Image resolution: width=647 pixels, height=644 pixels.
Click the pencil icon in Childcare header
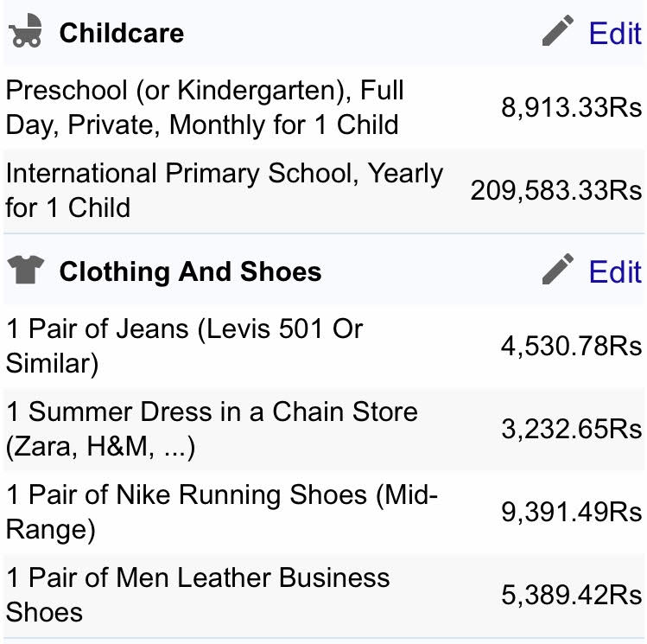(558, 32)
